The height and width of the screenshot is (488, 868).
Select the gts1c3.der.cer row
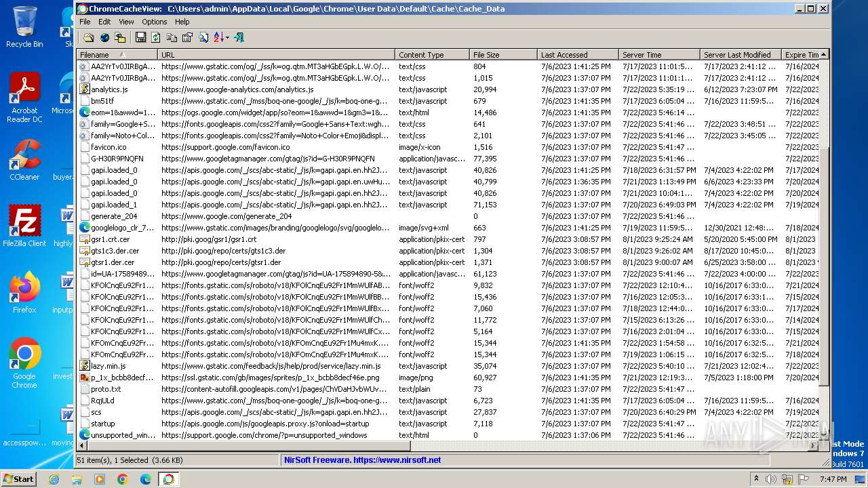point(448,251)
